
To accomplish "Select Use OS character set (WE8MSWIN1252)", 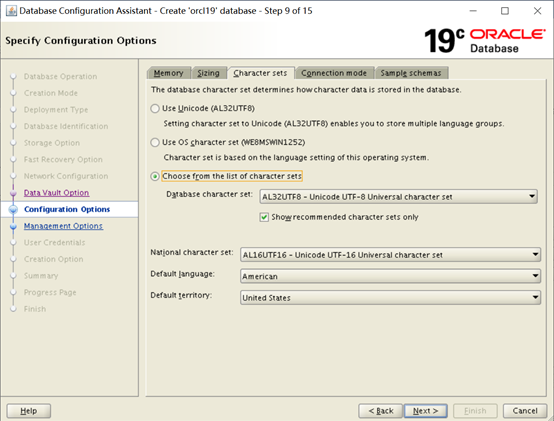I will pos(155,142).
